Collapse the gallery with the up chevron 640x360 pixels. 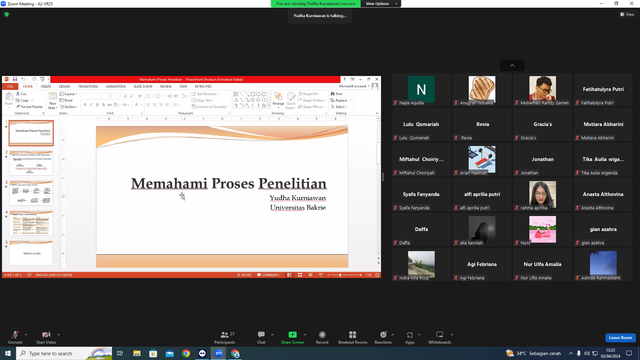pos(512,65)
